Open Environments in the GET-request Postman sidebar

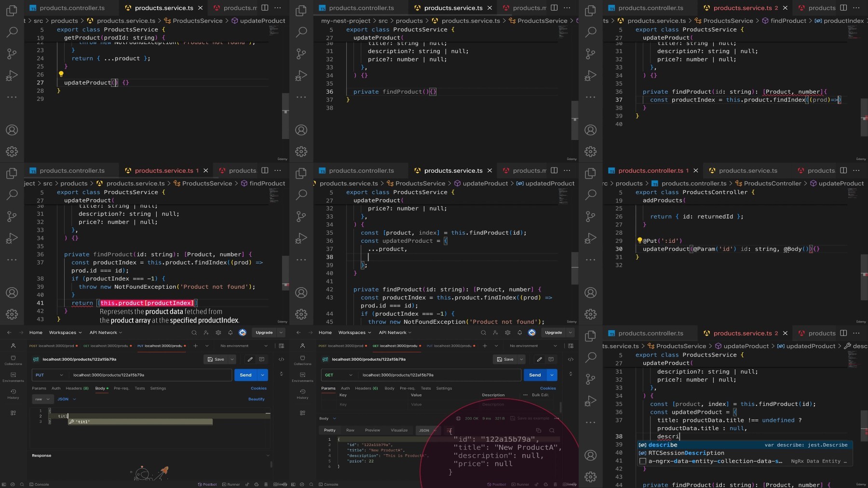(302, 377)
